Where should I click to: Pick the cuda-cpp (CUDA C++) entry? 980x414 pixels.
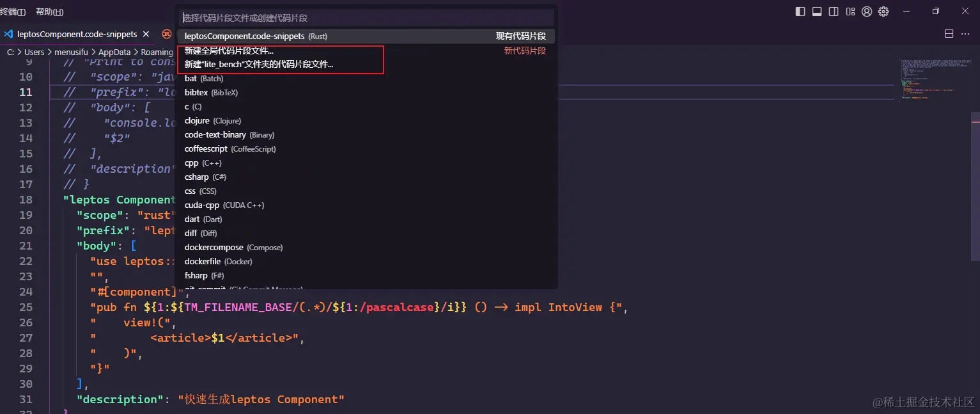(366, 205)
